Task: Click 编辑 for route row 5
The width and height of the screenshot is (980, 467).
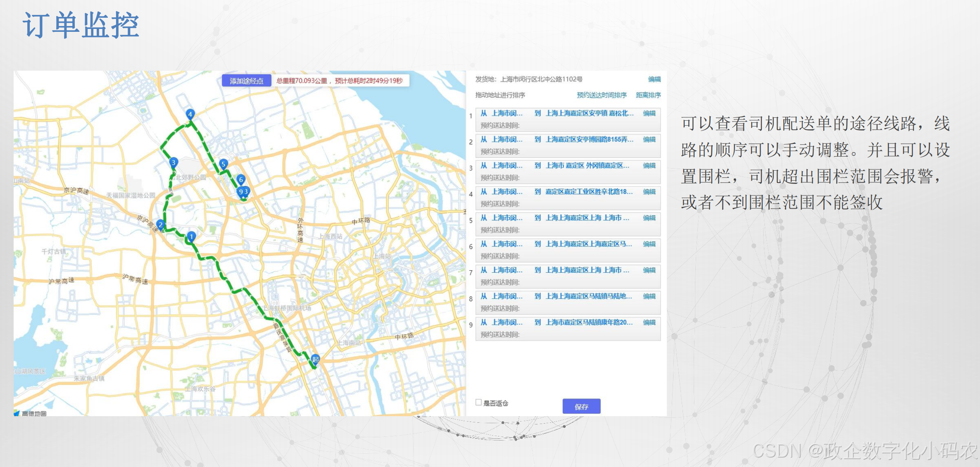Action: click(x=649, y=218)
